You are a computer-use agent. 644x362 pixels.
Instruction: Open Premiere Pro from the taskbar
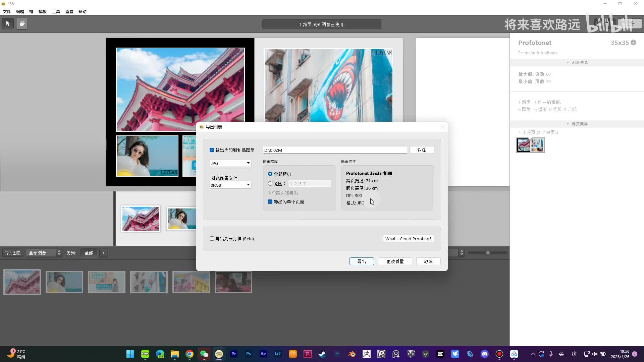[234, 354]
